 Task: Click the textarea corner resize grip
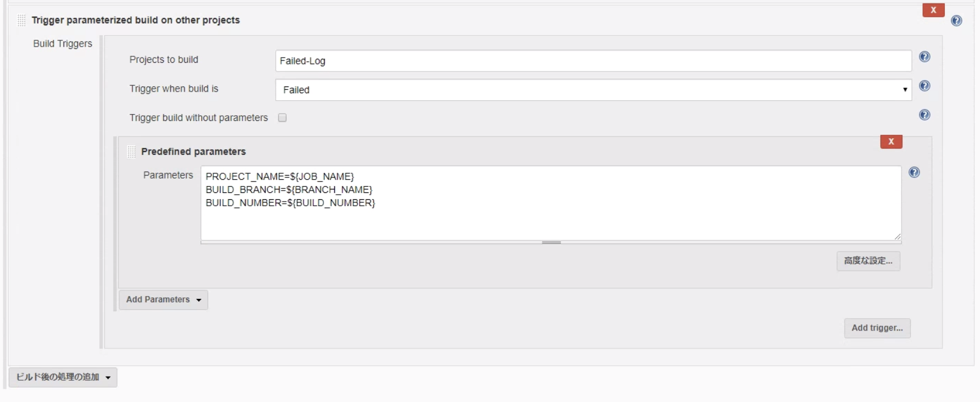pyautogui.click(x=897, y=236)
